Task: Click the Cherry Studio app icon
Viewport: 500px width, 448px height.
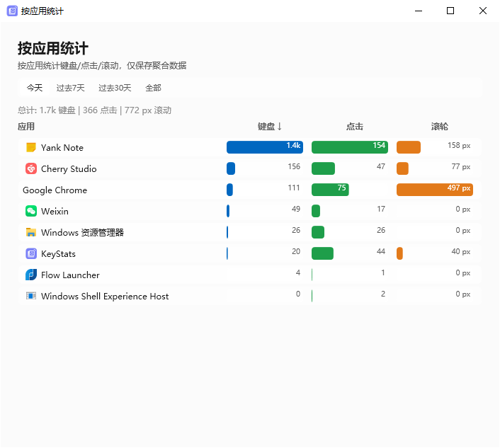Action: click(31, 168)
